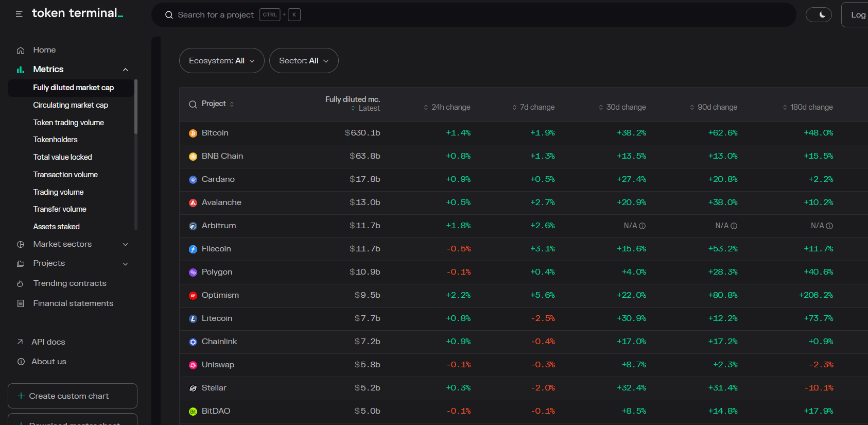Open API docs external link
Image resolution: width=868 pixels, height=425 pixels.
(48, 342)
